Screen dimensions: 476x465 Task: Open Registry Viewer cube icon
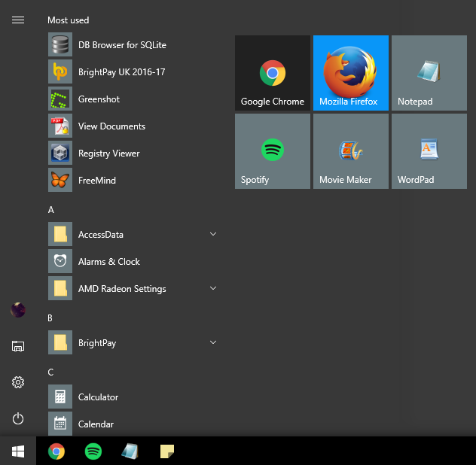point(60,153)
